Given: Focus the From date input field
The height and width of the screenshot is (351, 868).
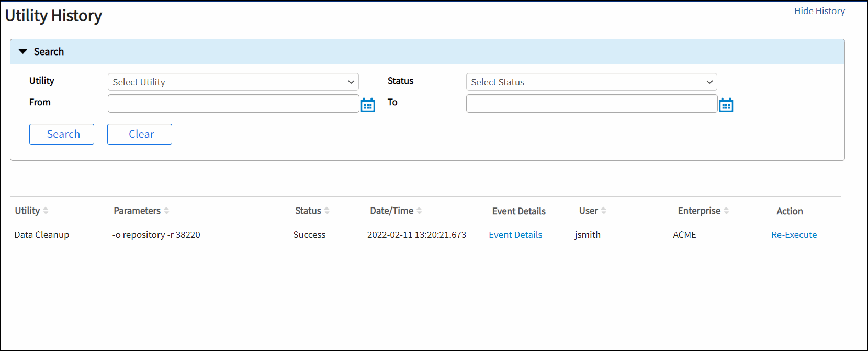Looking at the screenshot, I should click(233, 104).
